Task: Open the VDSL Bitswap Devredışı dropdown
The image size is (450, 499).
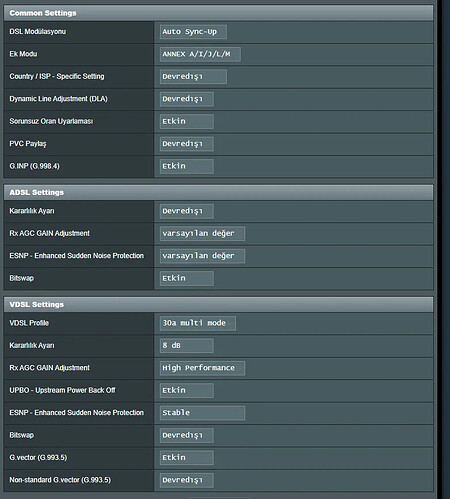Action: pyautogui.click(x=187, y=435)
